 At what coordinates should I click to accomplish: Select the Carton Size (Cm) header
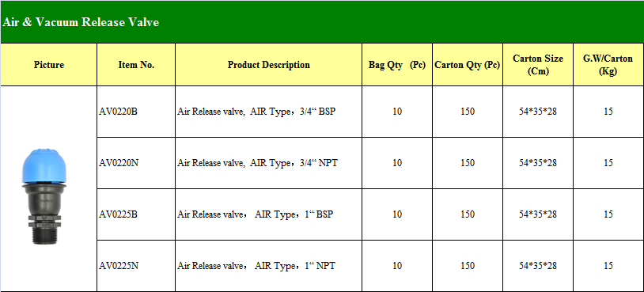[538, 65]
